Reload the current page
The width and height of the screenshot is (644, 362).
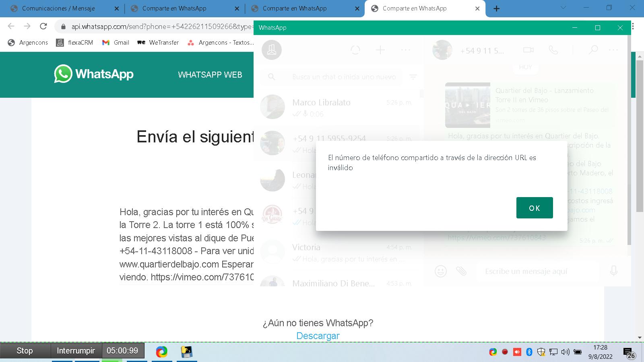click(43, 26)
